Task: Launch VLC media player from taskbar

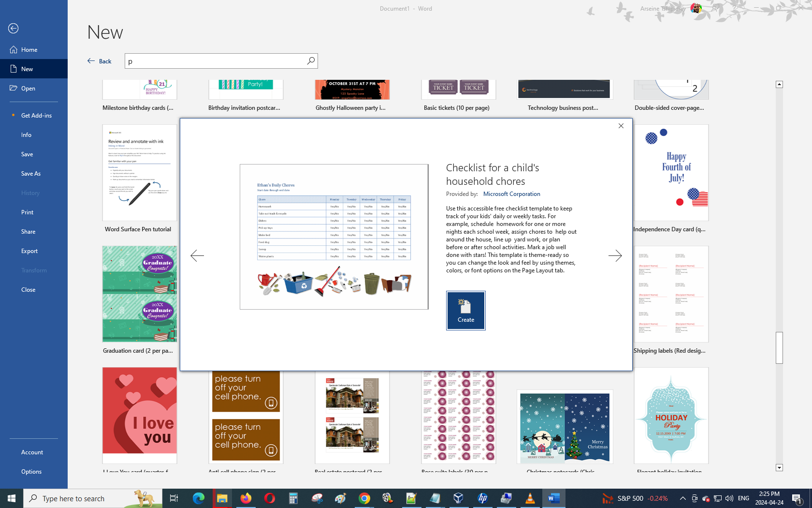Action: pyautogui.click(x=530, y=498)
